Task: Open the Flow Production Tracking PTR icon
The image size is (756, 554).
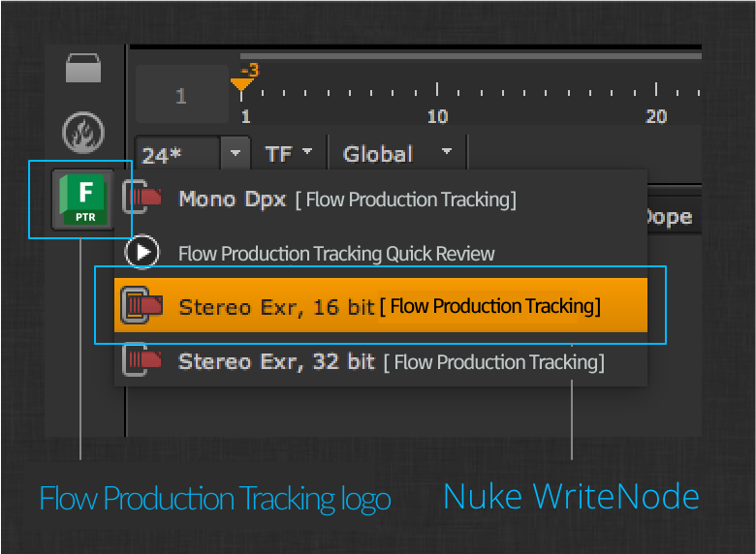Action: pyautogui.click(x=83, y=200)
